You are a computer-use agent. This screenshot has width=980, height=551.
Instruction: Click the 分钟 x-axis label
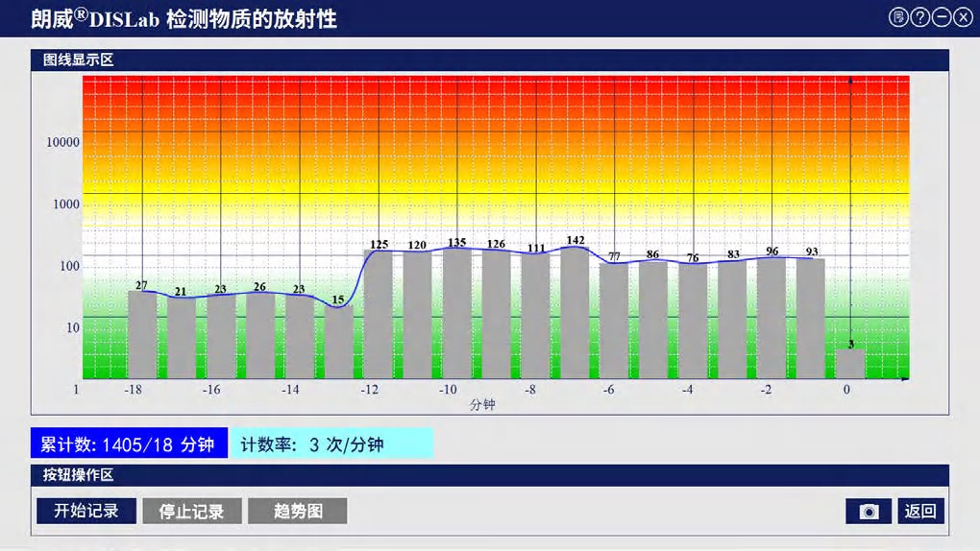(x=482, y=405)
